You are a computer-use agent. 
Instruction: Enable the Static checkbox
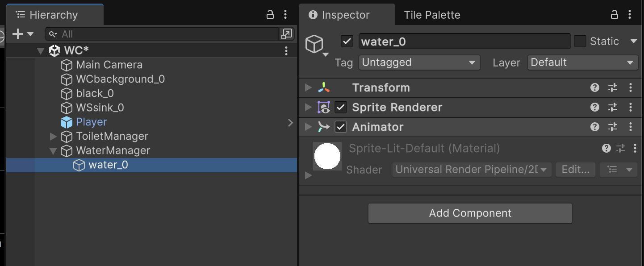[580, 42]
